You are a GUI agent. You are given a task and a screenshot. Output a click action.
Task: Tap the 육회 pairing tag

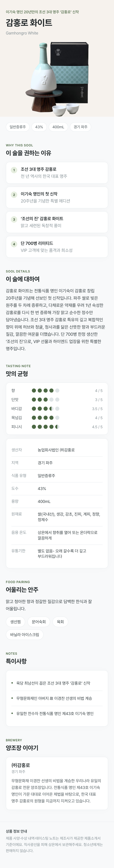click(60, 622)
